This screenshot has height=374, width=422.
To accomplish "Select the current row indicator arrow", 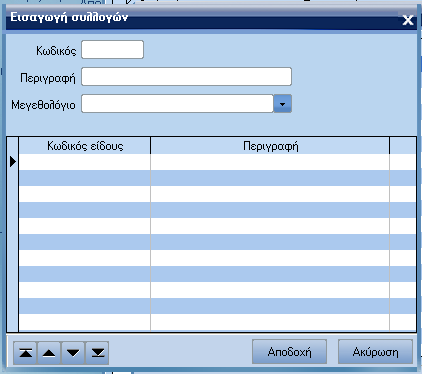I will [13, 162].
